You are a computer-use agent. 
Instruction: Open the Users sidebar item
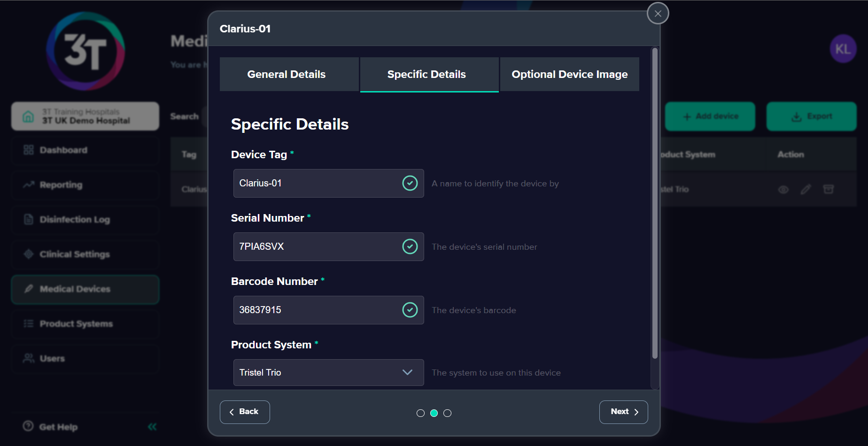pos(85,359)
